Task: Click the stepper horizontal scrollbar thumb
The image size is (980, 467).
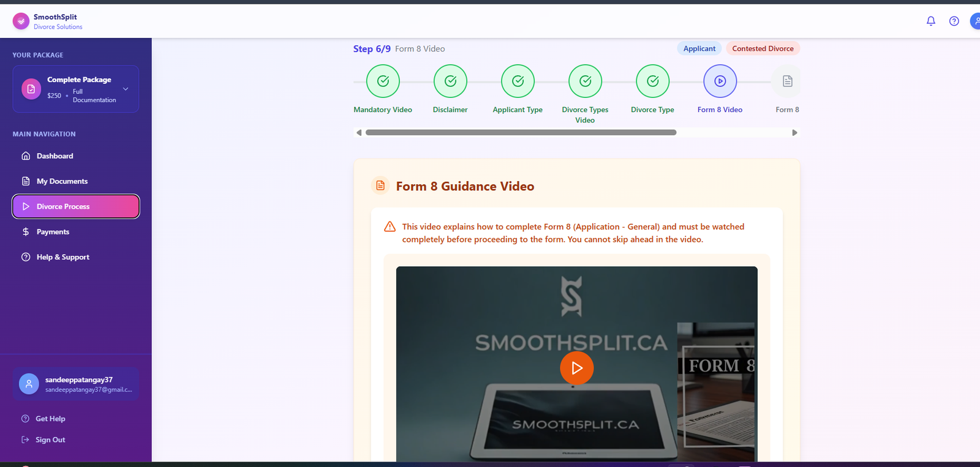Action: pyautogui.click(x=521, y=132)
